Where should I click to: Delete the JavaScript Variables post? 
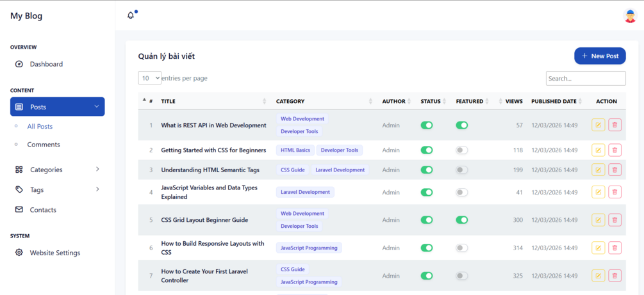click(x=615, y=192)
